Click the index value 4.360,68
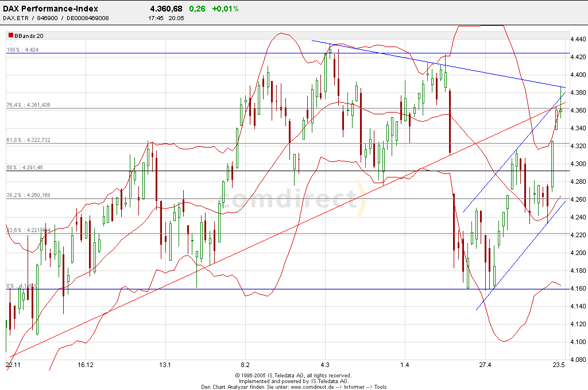The width and height of the screenshot is (588, 390). tap(166, 9)
